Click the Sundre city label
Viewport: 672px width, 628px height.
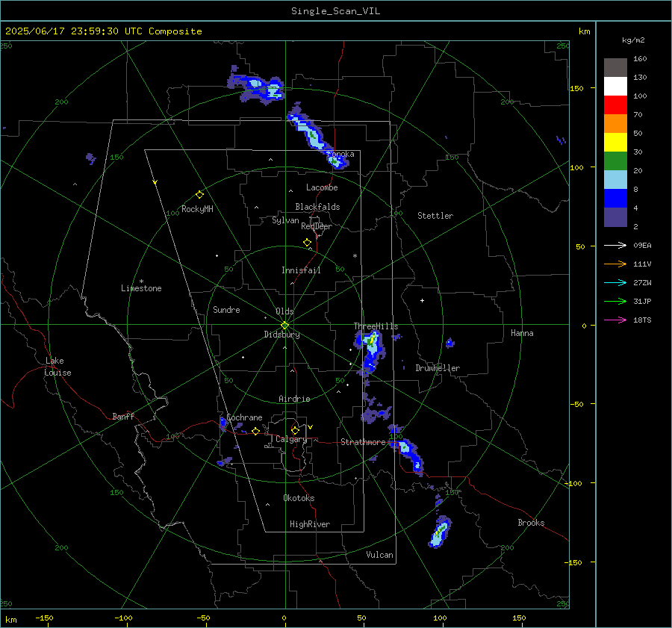click(x=226, y=309)
